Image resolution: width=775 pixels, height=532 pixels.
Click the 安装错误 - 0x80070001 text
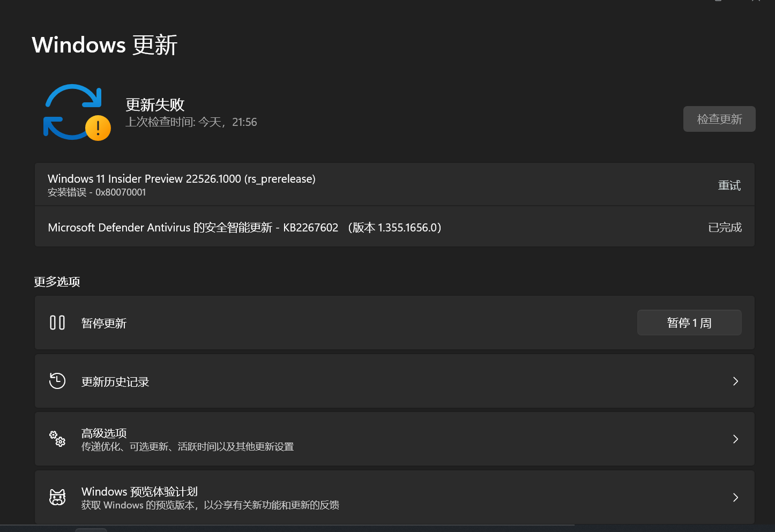[x=96, y=192]
